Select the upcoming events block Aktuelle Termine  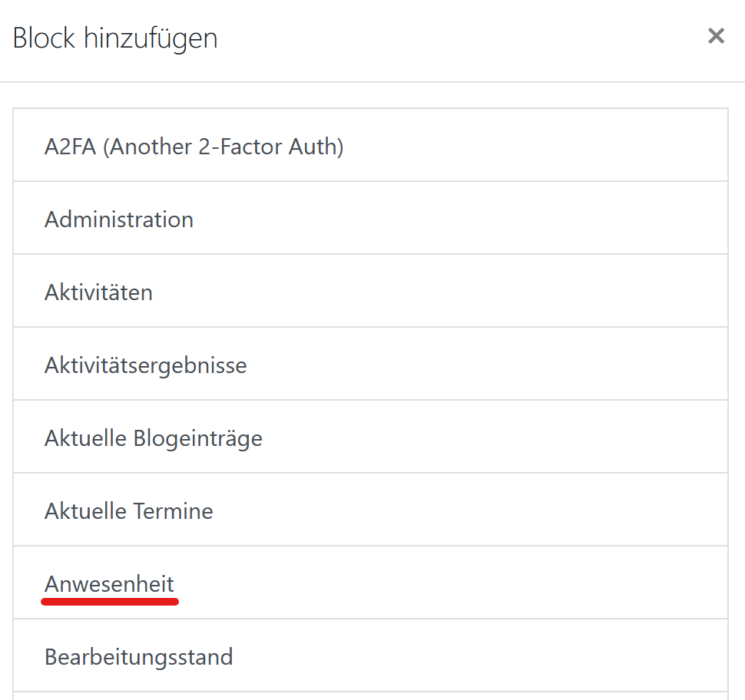point(371,510)
